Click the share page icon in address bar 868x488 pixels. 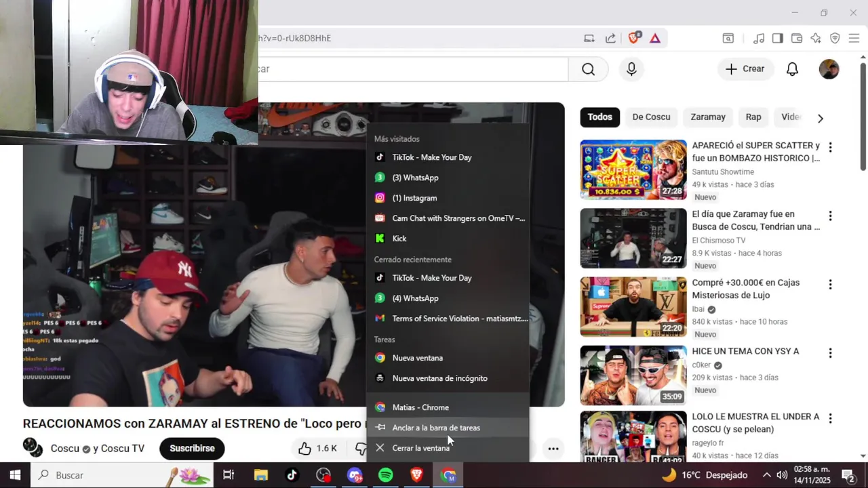pos(610,38)
